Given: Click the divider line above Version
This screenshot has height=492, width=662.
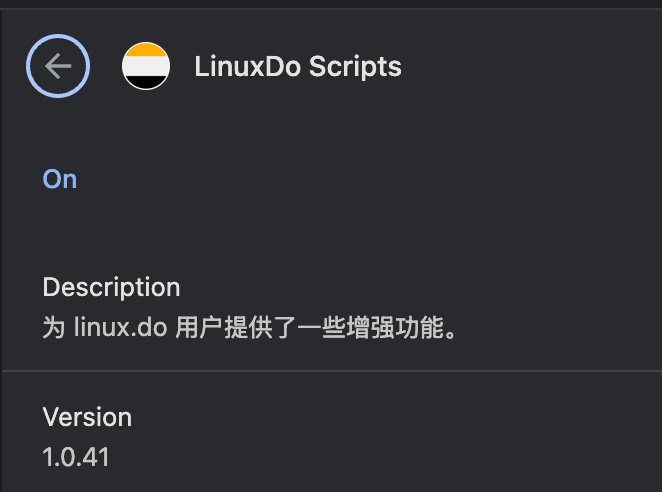Looking at the screenshot, I should (x=332, y=371).
